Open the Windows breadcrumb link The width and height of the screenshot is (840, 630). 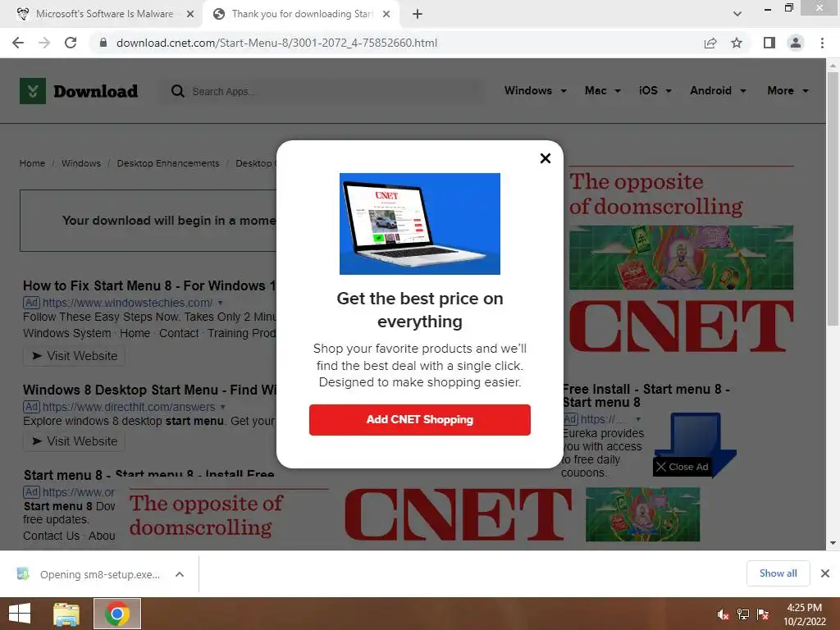[81, 163]
